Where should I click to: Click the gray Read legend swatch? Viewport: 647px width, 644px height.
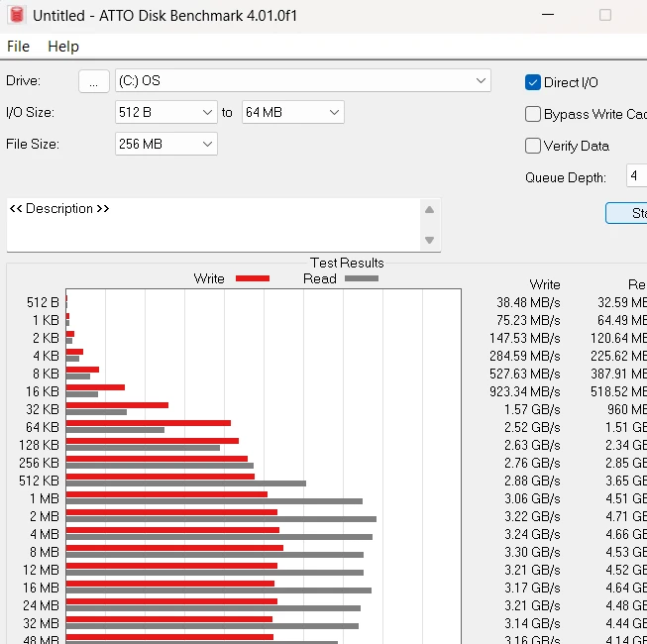pyautogui.click(x=362, y=278)
